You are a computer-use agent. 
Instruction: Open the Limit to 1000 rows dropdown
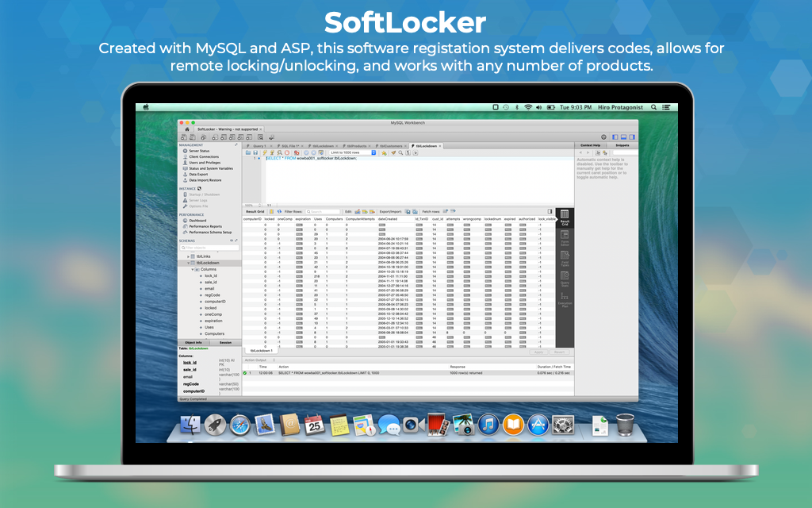352,152
